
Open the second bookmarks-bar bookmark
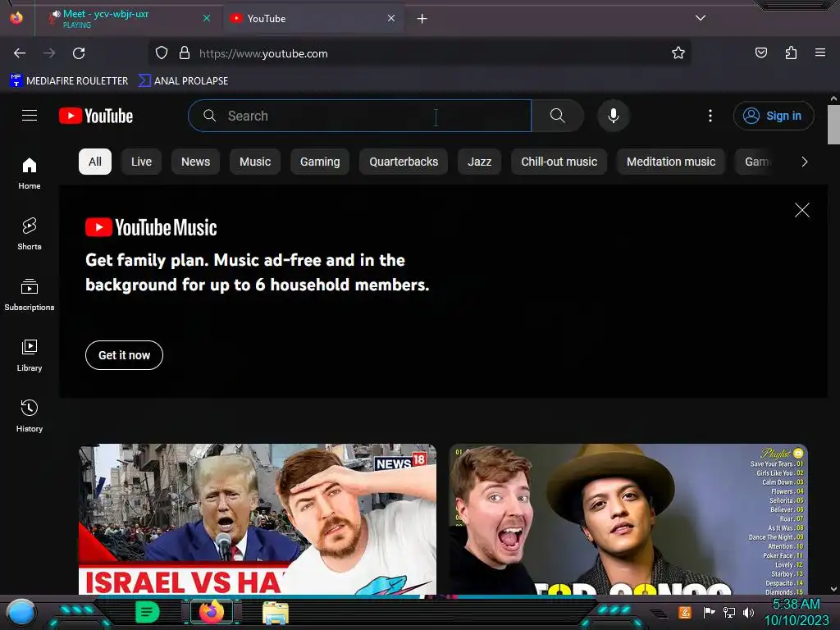[184, 81]
